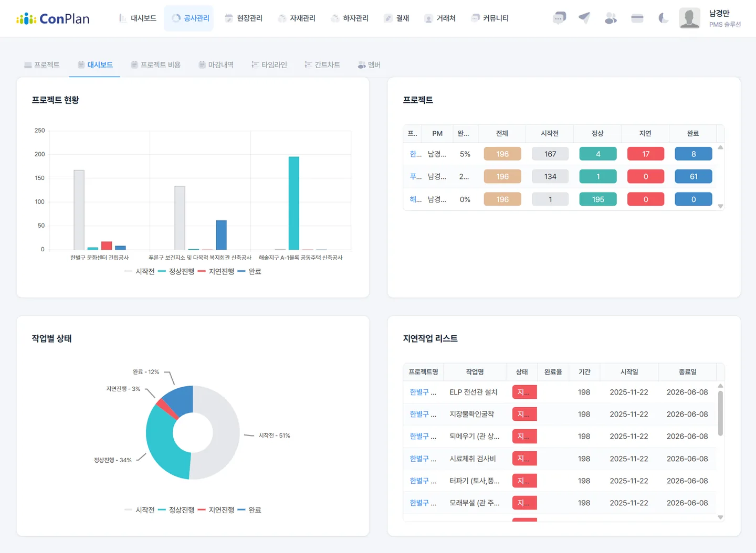Viewport: 756px width, 553px height.
Task: Click the red 17 delayed badge
Action: [646, 154]
